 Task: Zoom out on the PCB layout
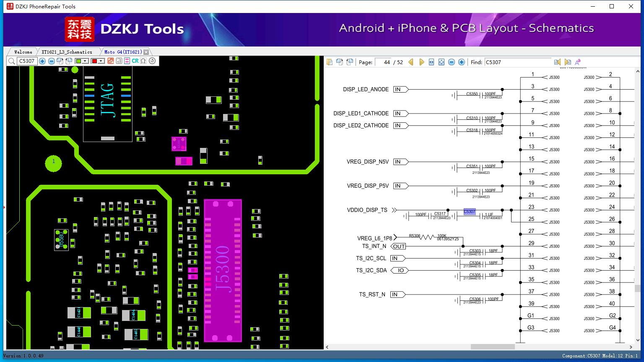coord(51,61)
